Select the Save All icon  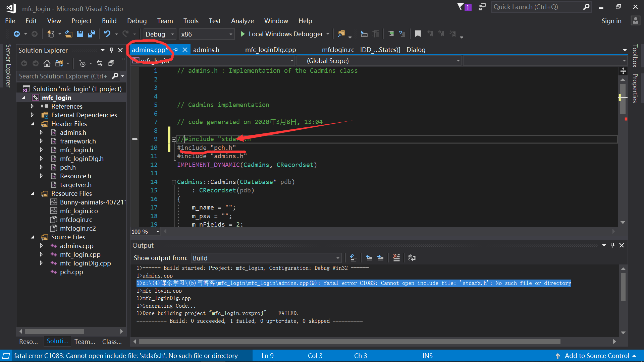tap(91, 34)
